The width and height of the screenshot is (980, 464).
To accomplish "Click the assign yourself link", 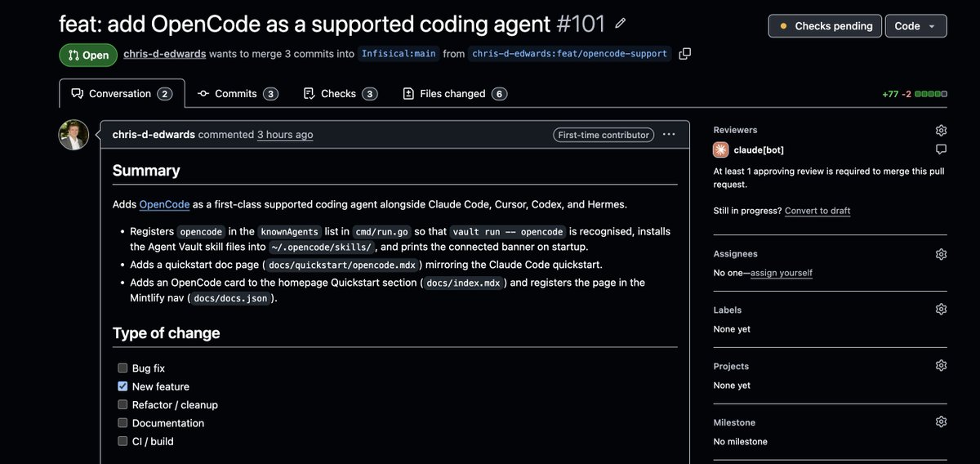I will (782, 273).
